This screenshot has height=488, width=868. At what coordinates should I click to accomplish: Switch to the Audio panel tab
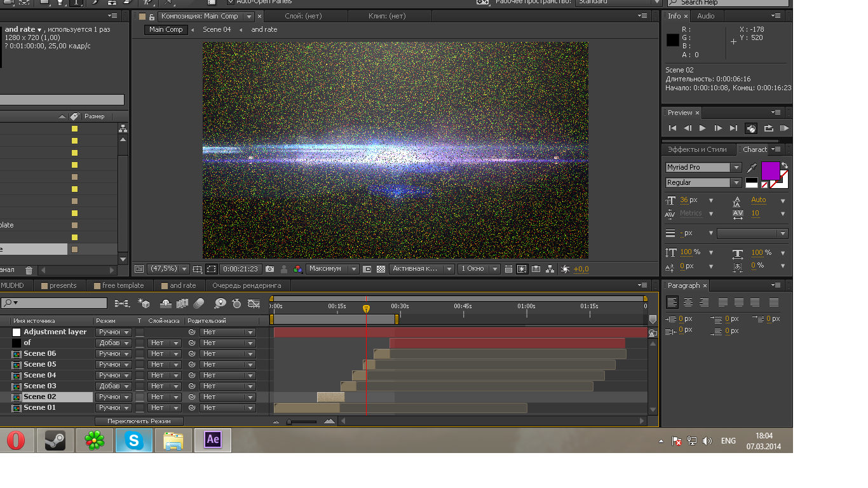705,16
